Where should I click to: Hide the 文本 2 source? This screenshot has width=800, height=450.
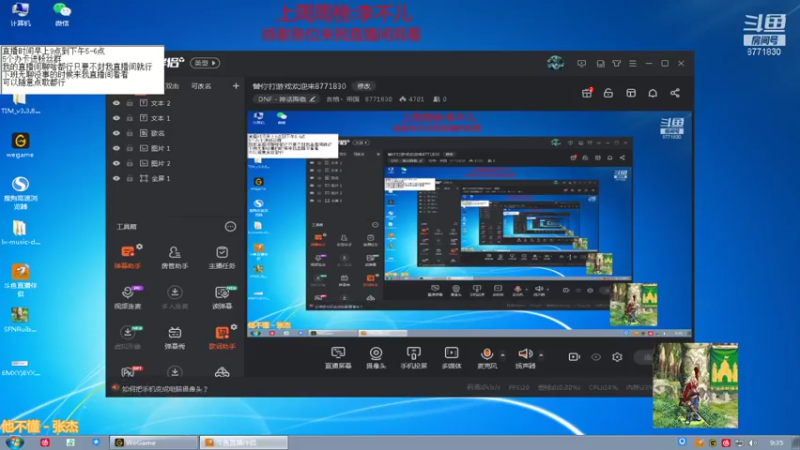pos(116,103)
